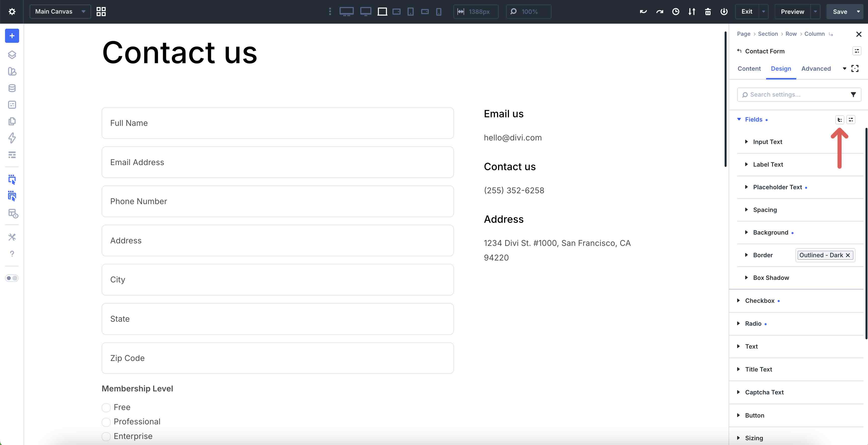Select the grid-mode cursor icon in sidebar
Image resolution: width=868 pixels, height=445 pixels.
[12, 196]
